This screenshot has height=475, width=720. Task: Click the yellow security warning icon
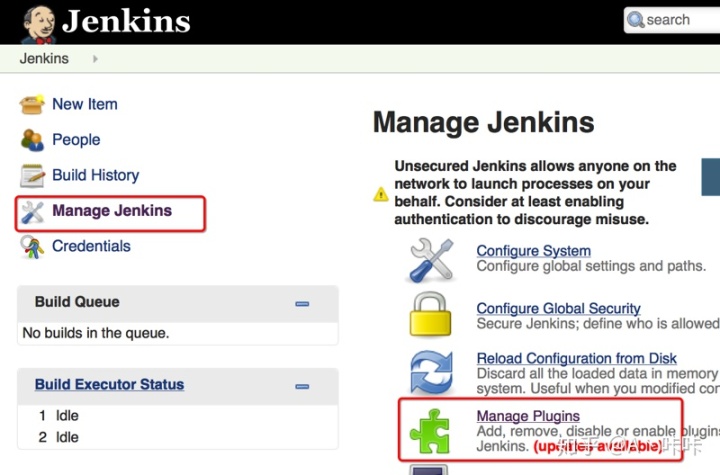(x=381, y=194)
